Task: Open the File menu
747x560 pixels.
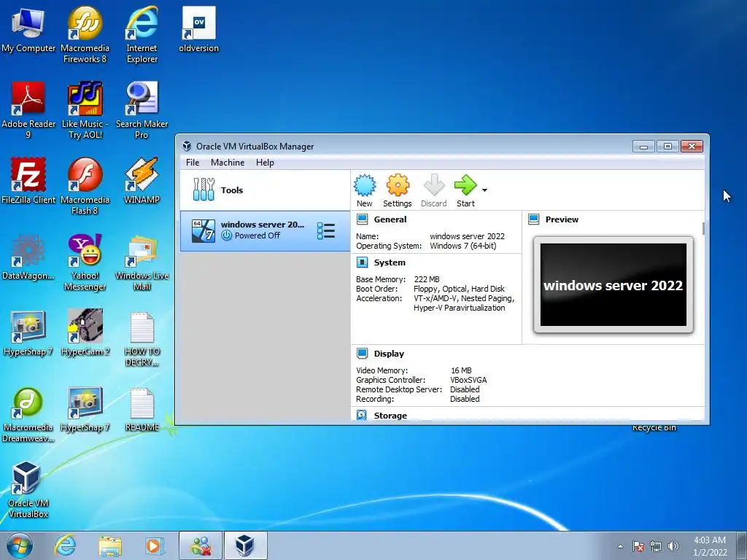Action: pyautogui.click(x=193, y=163)
